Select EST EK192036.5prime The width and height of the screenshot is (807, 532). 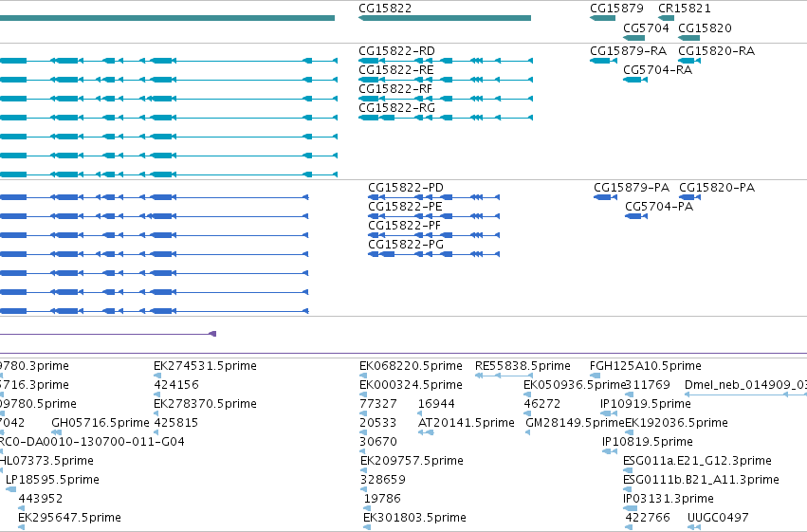(676, 423)
